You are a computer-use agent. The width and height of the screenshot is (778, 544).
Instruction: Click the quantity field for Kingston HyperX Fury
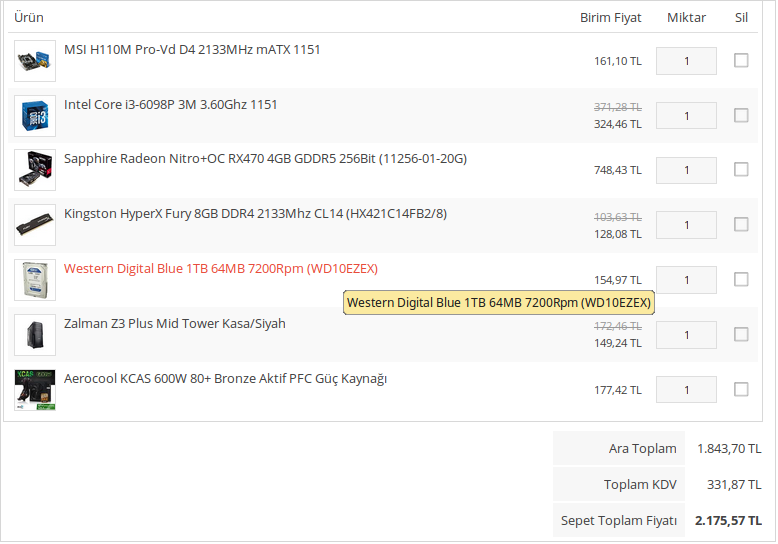click(x=686, y=225)
